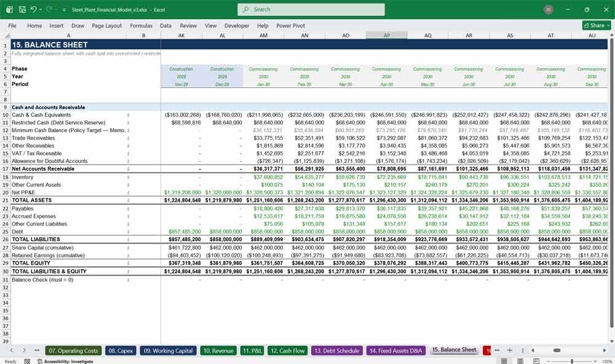Add a new sheet with plus icon
615x364 pixels.
[509, 350]
